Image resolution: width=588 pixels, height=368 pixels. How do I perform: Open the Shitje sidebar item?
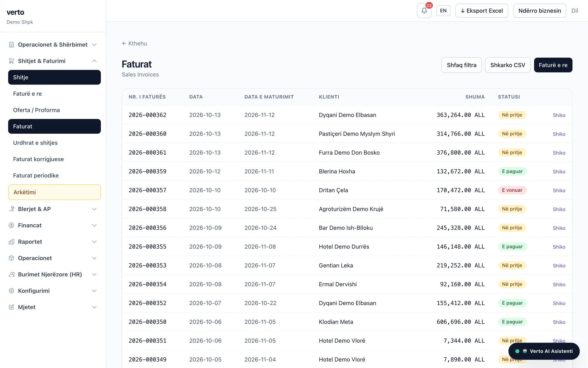click(54, 77)
